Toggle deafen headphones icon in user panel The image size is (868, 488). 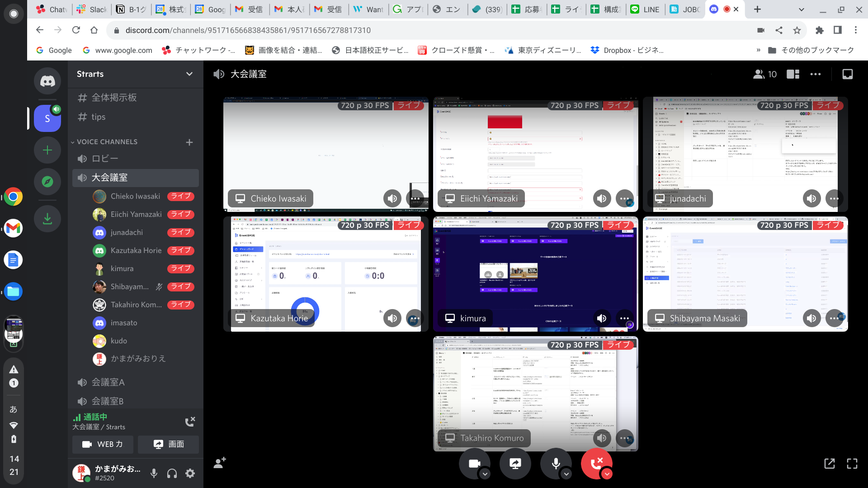(x=172, y=473)
